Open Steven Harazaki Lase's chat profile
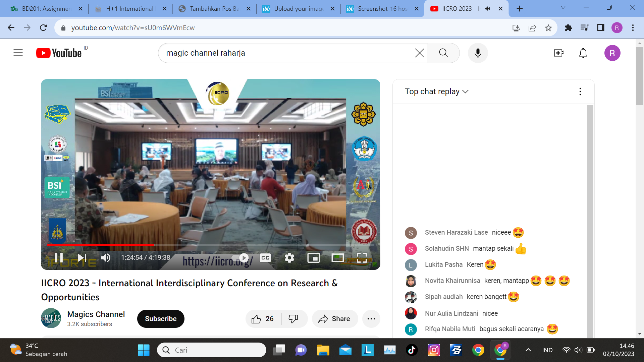 pos(411,233)
